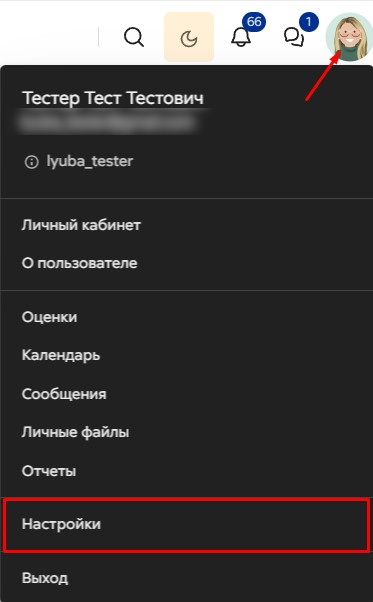This screenshot has width=373, height=602.
Task: Open Личный кабинет menu item
Action: click(186, 225)
